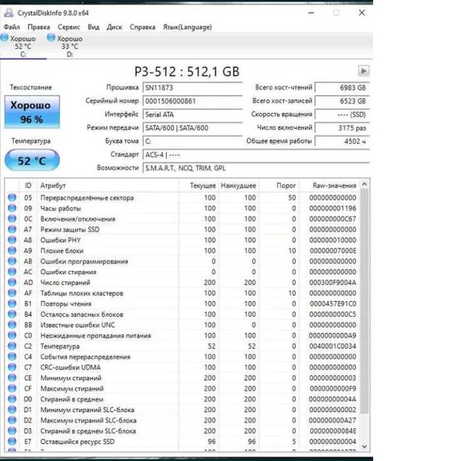
Task: Click the Хорошо 96 % health status button
Action: 32,111
